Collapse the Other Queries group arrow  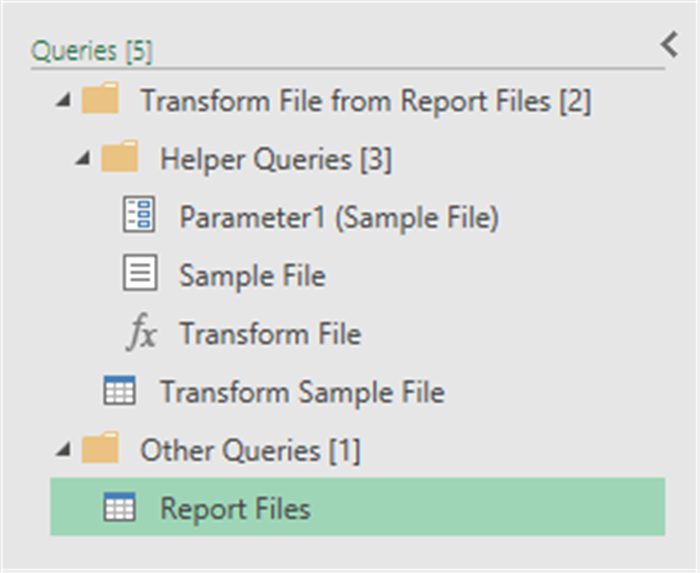pyautogui.click(x=64, y=451)
